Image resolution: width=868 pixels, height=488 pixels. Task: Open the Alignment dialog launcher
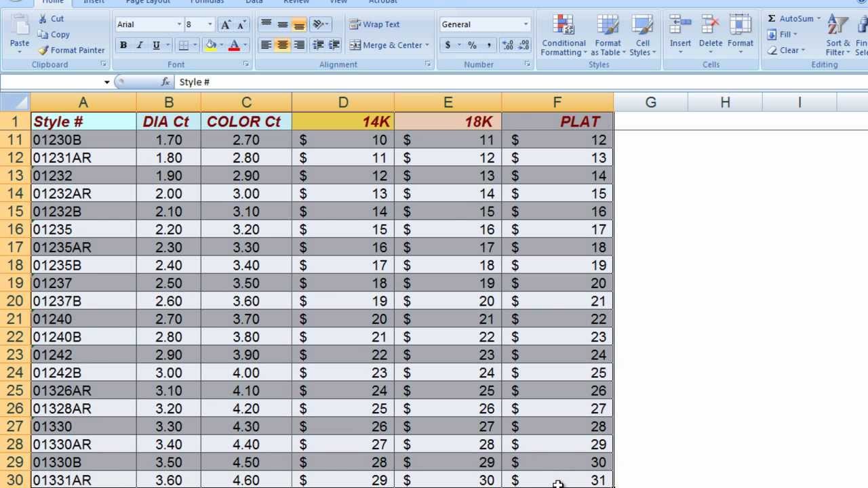(x=428, y=64)
